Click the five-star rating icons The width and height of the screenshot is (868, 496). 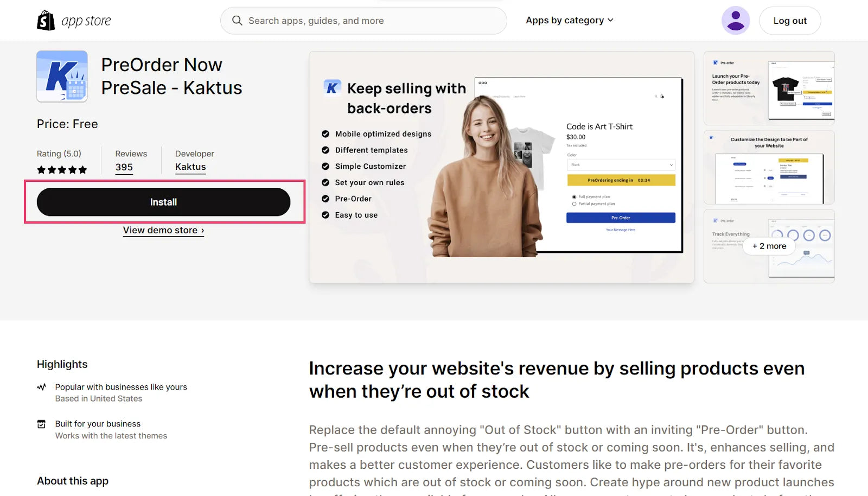tap(62, 170)
